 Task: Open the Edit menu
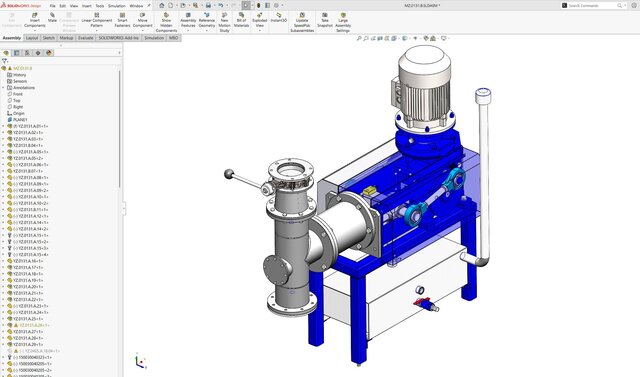[62, 6]
